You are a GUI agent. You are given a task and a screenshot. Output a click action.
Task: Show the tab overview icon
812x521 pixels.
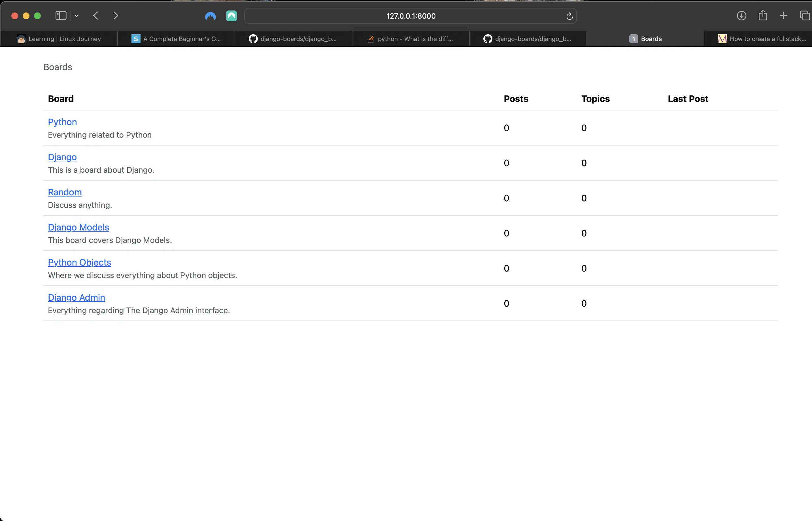tap(805, 16)
